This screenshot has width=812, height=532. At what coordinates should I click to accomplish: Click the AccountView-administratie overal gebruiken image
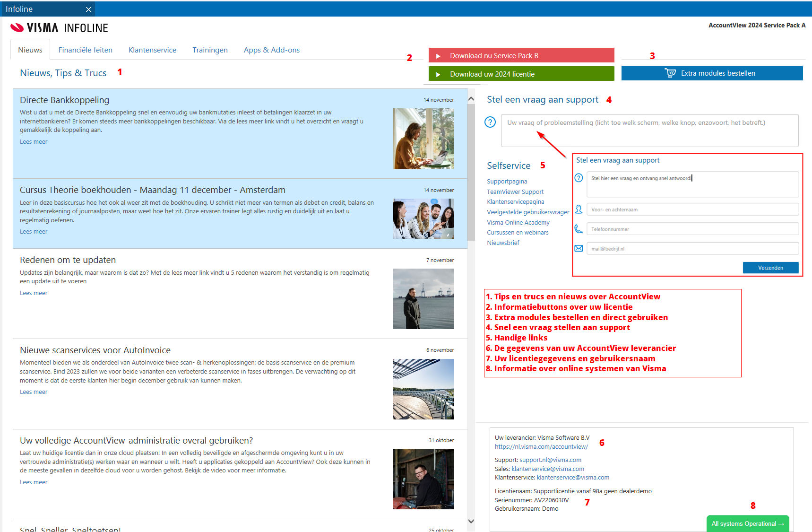tap(423, 479)
